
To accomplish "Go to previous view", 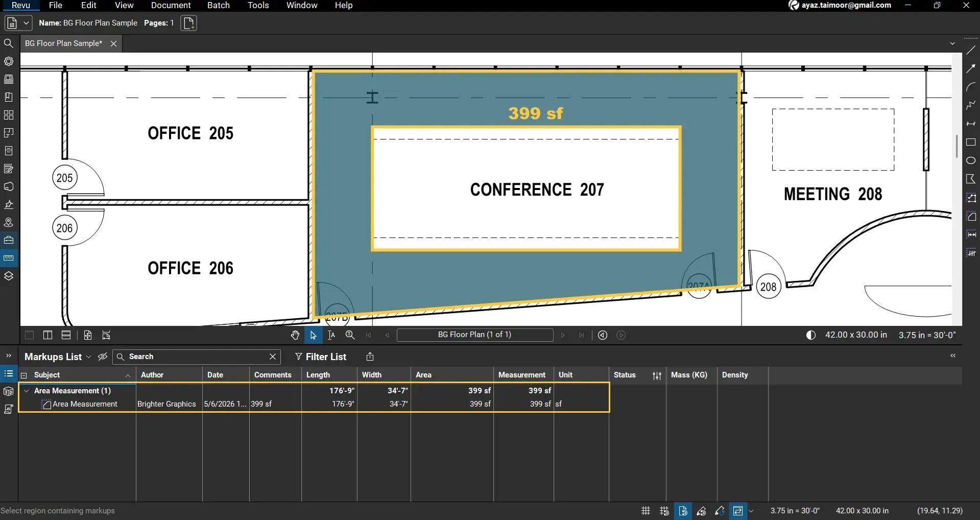I will pos(603,335).
